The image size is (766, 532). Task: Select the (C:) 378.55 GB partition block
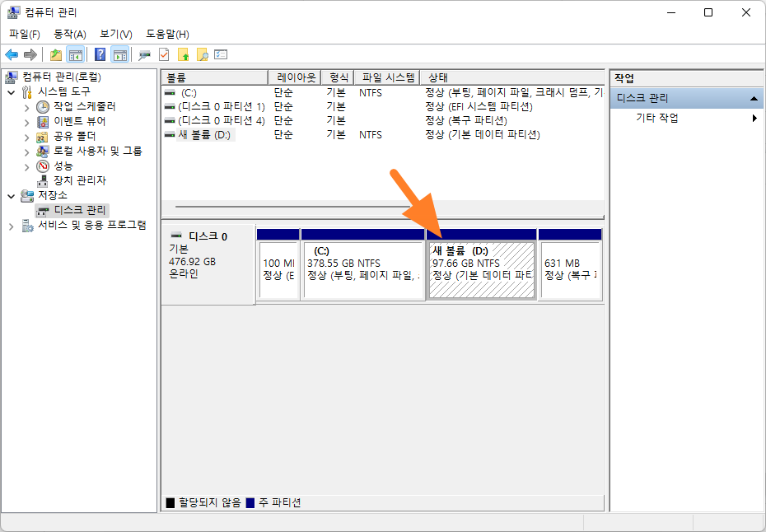[x=363, y=264]
